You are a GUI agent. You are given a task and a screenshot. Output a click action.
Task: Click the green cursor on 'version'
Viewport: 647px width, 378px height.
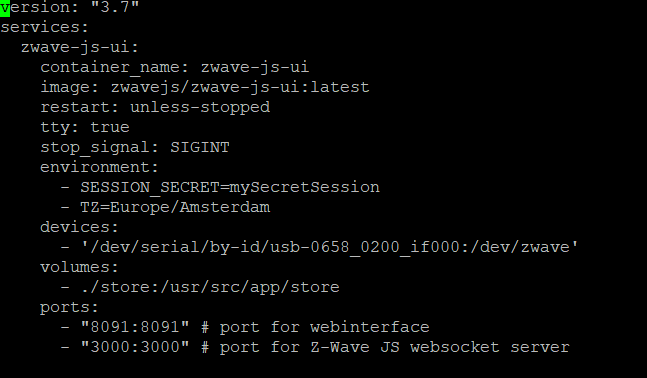click(x=5, y=8)
